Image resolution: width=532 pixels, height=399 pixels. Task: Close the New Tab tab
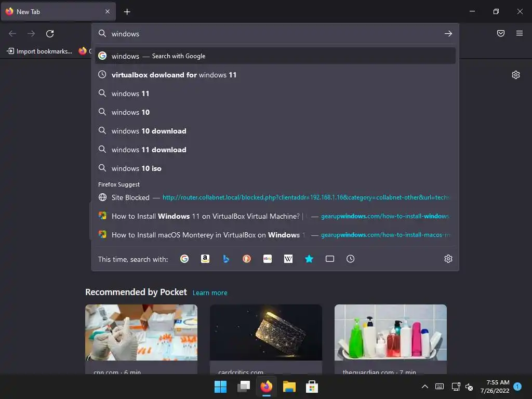pyautogui.click(x=108, y=11)
